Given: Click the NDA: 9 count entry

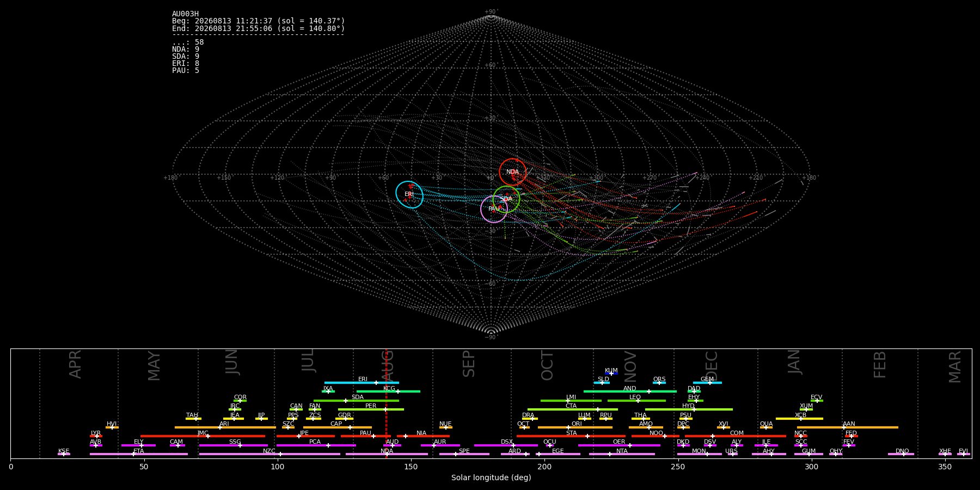Looking at the screenshot, I should click(x=186, y=50).
